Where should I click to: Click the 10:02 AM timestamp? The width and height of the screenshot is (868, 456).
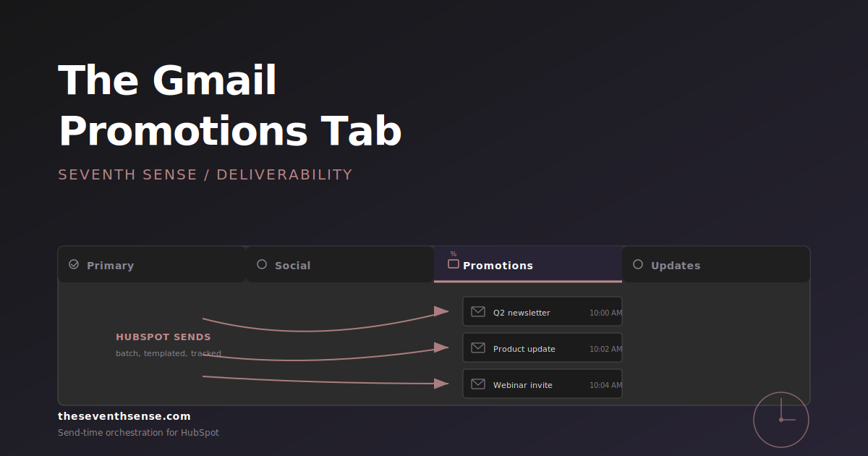coord(605,349)
